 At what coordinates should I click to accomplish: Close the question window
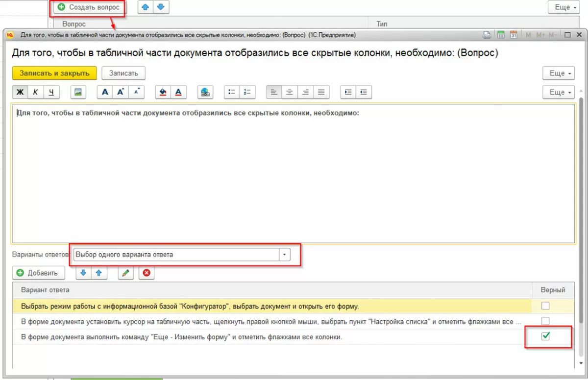pyautogui.click(x=579, y=35)
